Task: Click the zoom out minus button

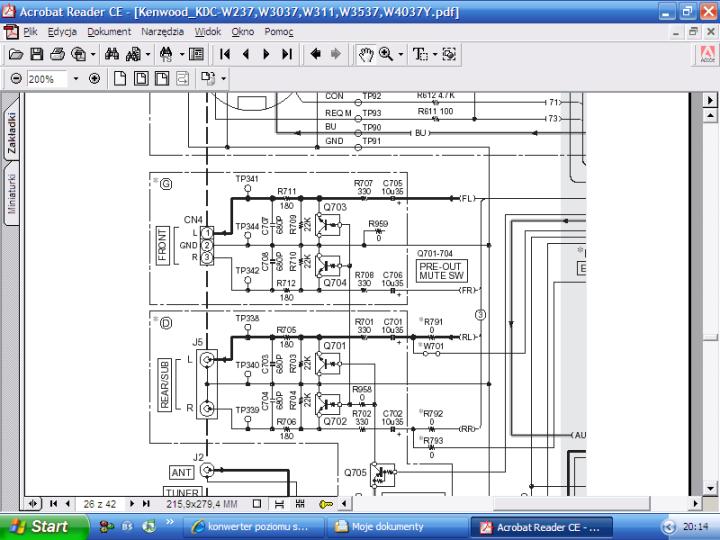Action: click(16, 79)
